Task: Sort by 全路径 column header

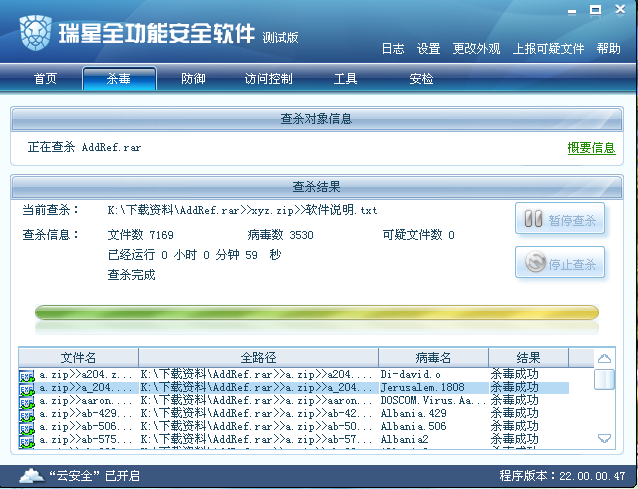Action: tap(258, 358)
